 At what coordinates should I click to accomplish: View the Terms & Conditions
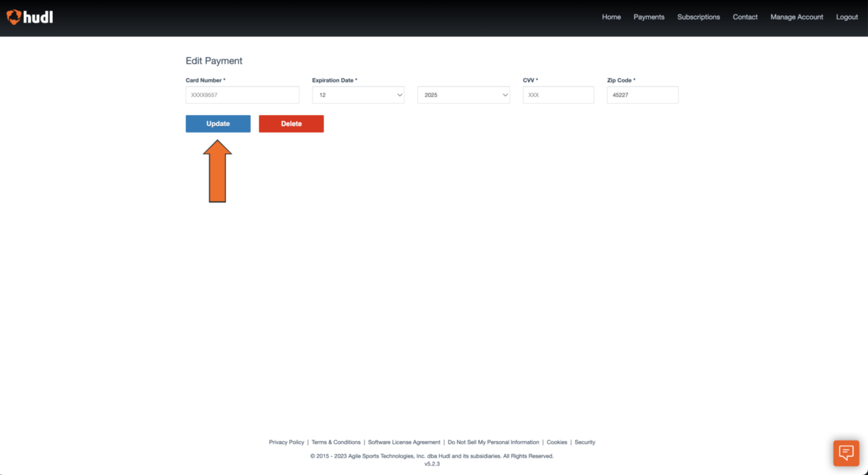(336, 442)
